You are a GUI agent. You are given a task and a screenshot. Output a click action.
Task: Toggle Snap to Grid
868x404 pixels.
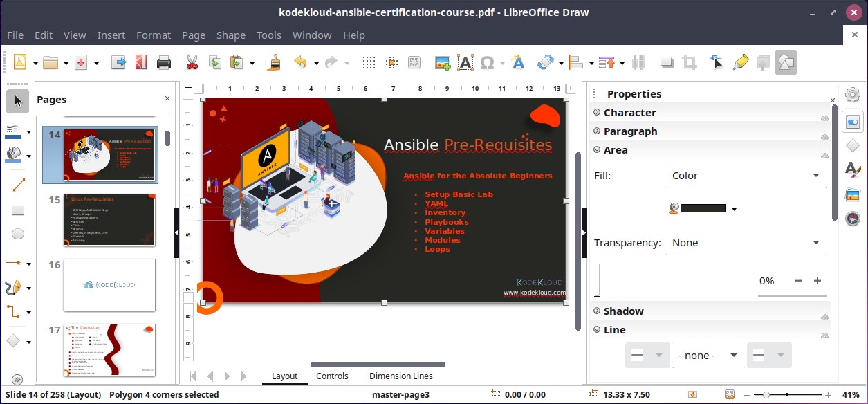pyautogui.click(x=391, y=62)
